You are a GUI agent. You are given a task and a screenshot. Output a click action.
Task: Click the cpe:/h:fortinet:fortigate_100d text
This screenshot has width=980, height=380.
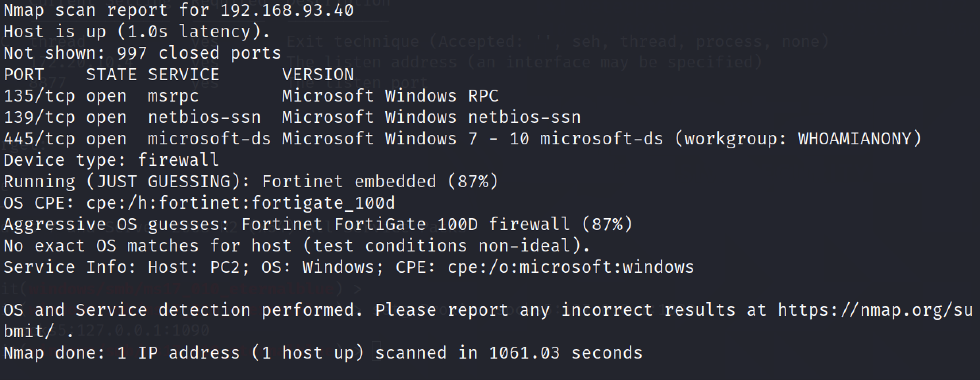[241, 203]
